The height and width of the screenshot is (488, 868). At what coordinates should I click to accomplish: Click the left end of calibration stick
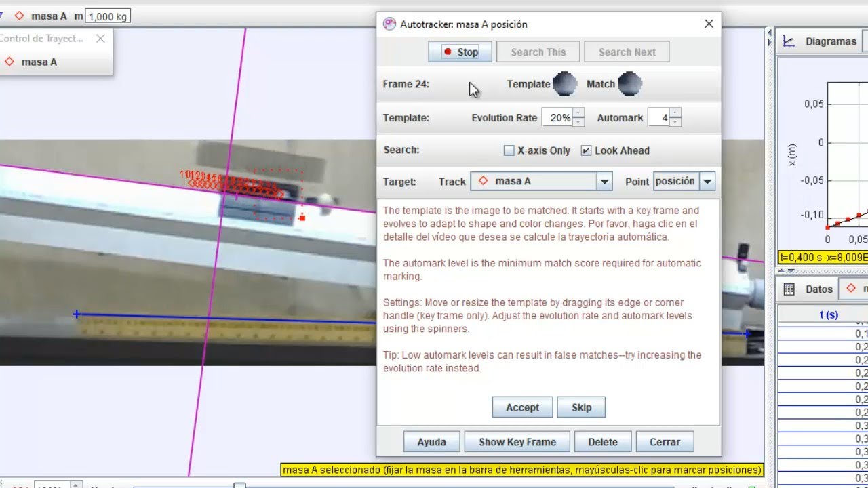pos(77,314)
